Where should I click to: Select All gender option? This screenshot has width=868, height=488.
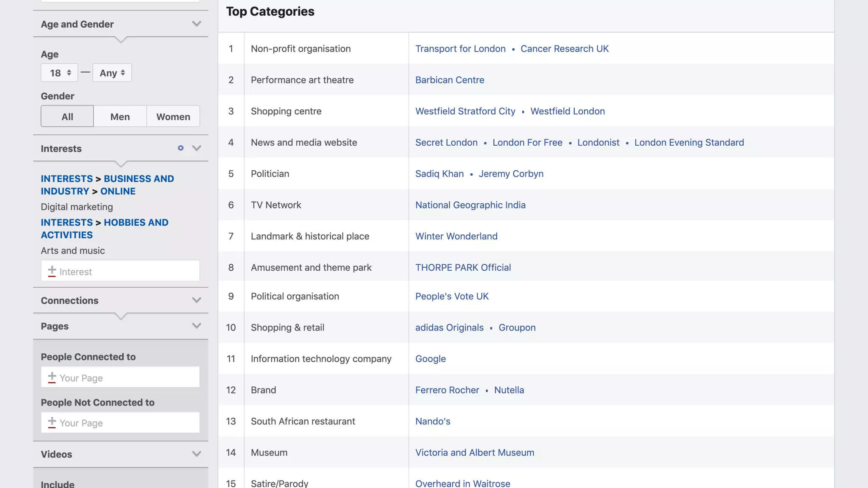pos(67,116)
